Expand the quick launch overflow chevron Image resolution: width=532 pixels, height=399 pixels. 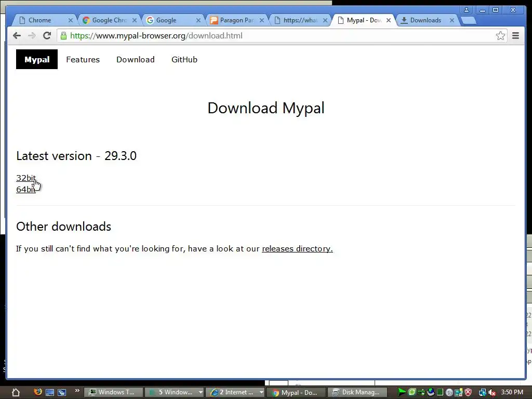click(77, 391)
